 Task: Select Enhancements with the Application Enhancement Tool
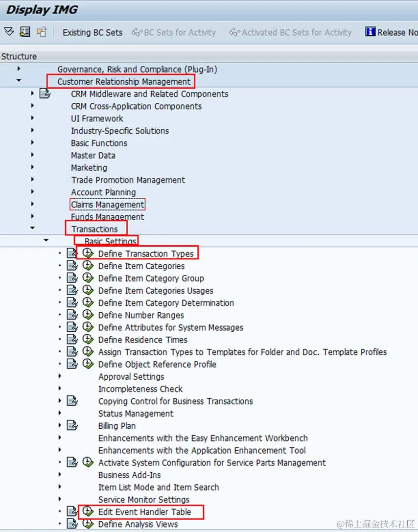point(202,450)
